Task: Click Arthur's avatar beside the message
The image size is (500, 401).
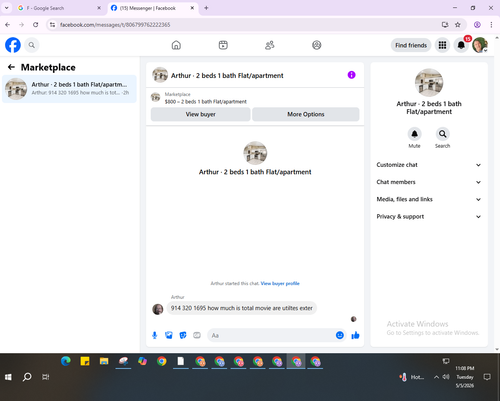Action: 158,309
